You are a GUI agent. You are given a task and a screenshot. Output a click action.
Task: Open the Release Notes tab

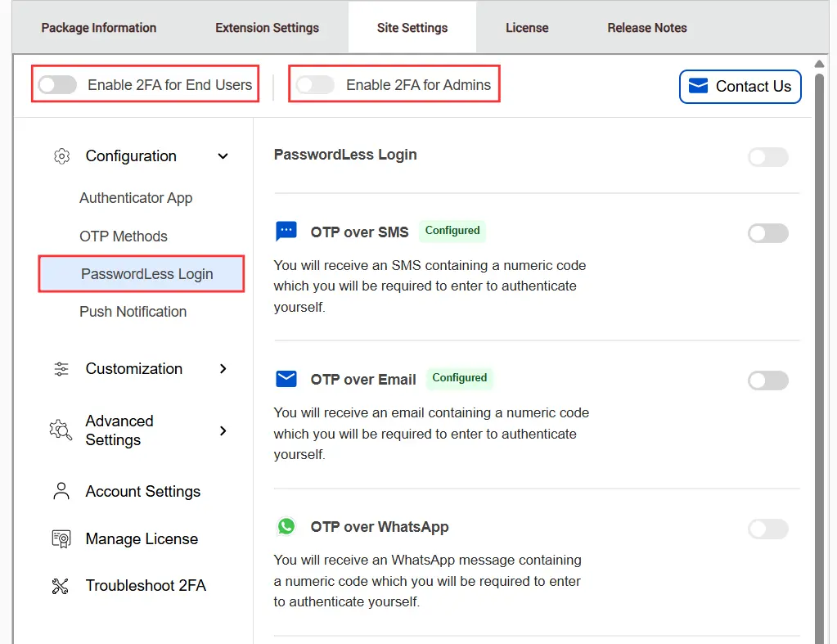point(646,27)
